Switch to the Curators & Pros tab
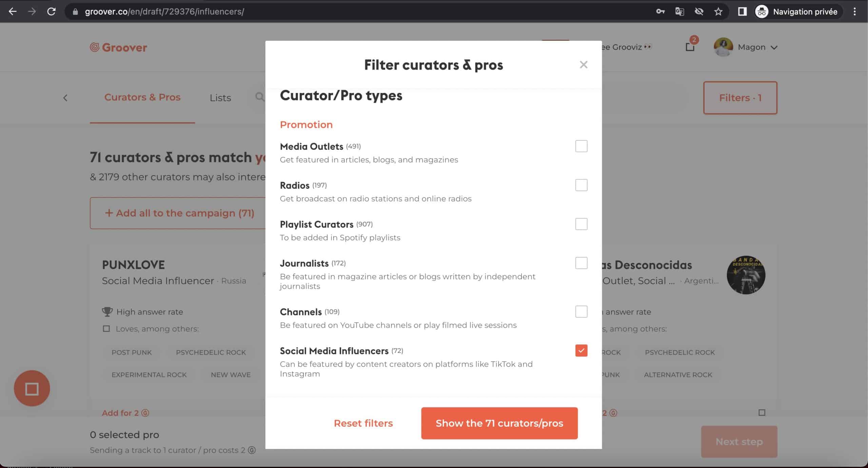The image size is (868, 468). pos(142,97)
